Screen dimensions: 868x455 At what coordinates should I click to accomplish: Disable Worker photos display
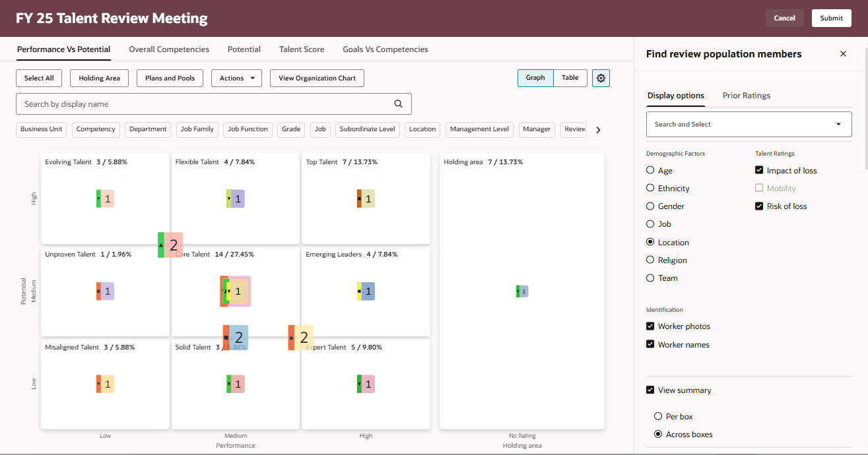coord(651,326)
